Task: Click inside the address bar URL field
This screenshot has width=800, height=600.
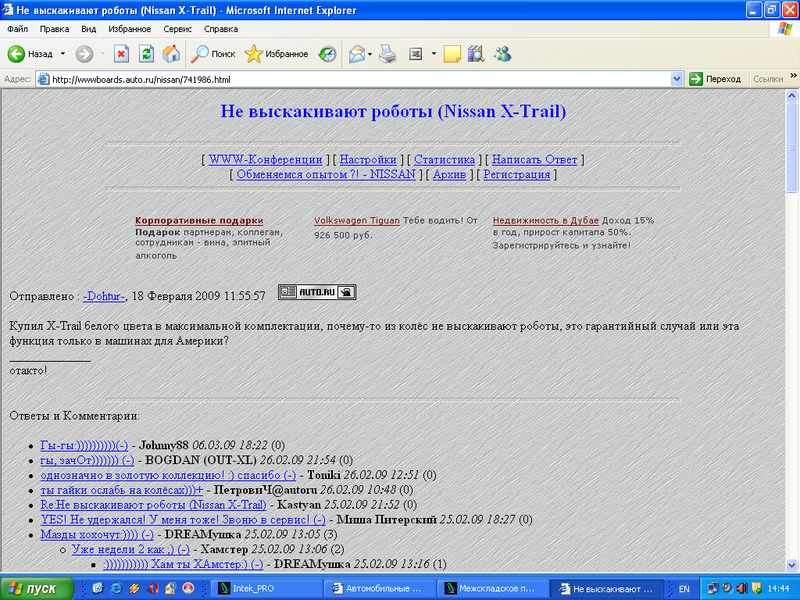Action: tap(350, 79)
